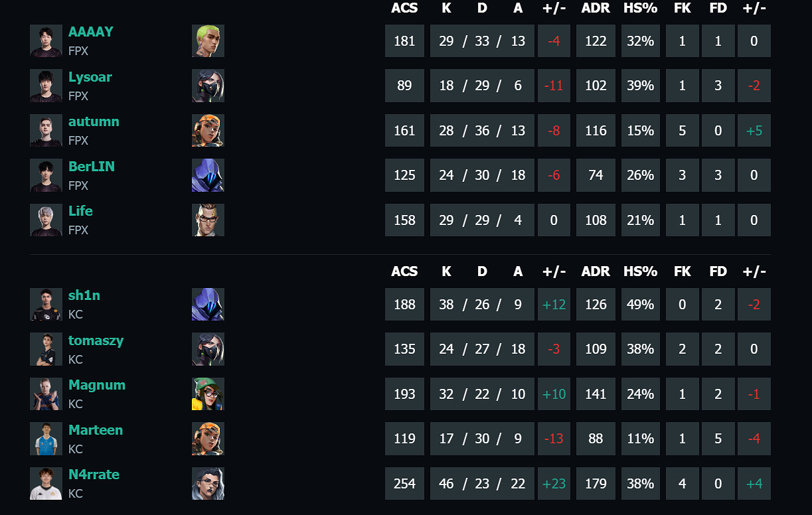
Task: Click BerLIN's Omen agent icon
Action: point(208,175)
